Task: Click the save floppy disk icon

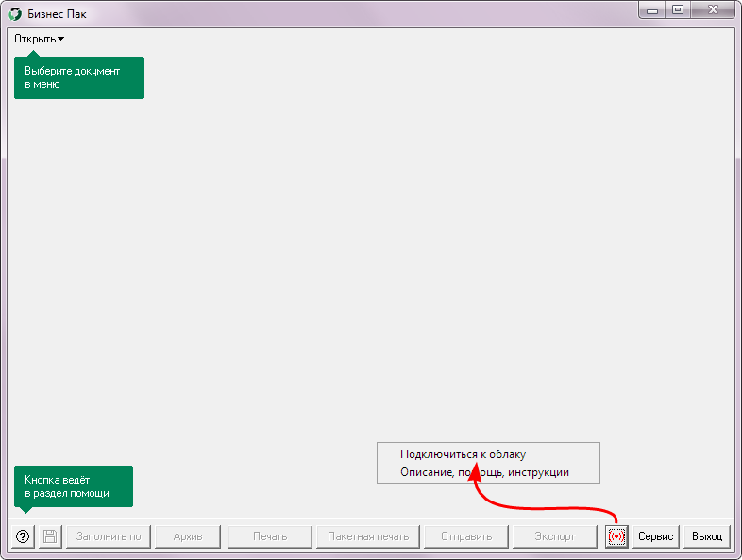Action: (x=50, y=536)
